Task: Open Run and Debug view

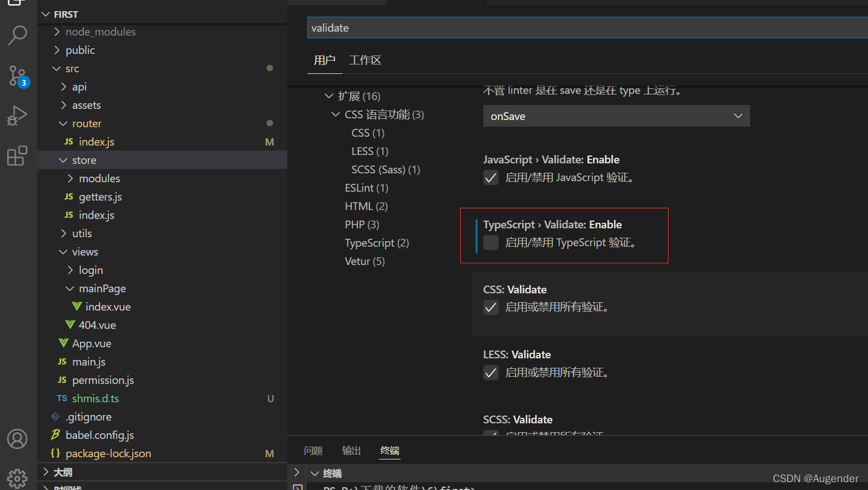Action: [x=17, y=116]
